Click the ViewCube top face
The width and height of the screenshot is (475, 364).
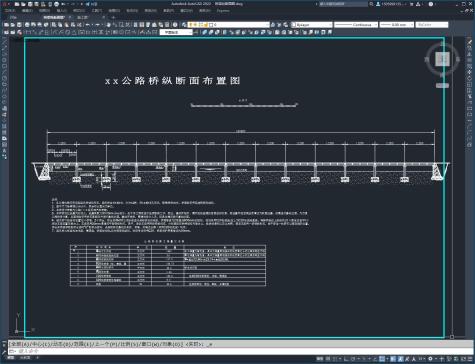coord(443,59)
